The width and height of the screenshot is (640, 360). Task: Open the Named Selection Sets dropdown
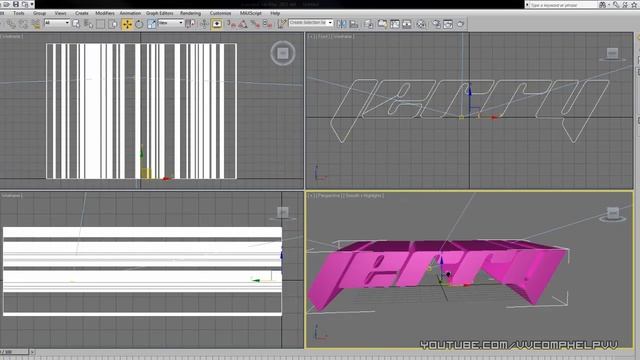[x=311, y=23]
